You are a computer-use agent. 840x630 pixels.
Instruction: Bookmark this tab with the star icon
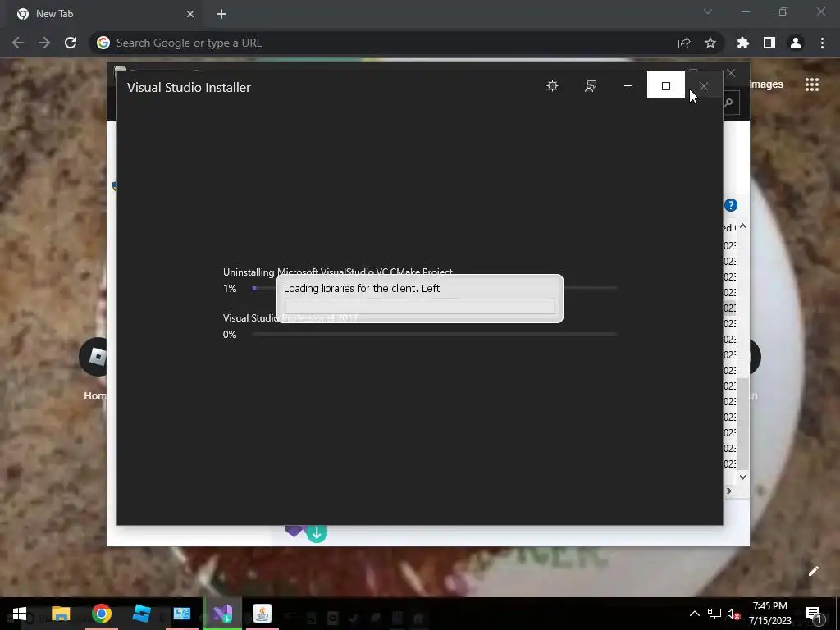tap(710, 43)
